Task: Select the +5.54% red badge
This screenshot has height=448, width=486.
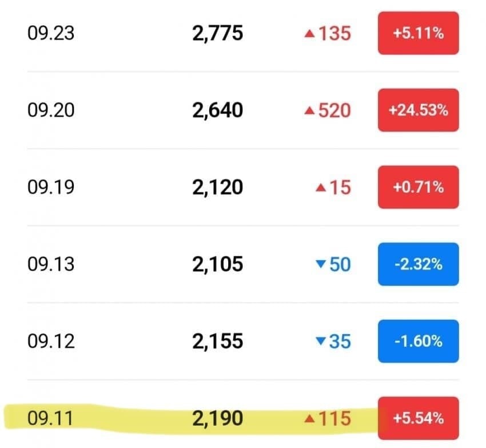Action: click(x=418, y=418)
